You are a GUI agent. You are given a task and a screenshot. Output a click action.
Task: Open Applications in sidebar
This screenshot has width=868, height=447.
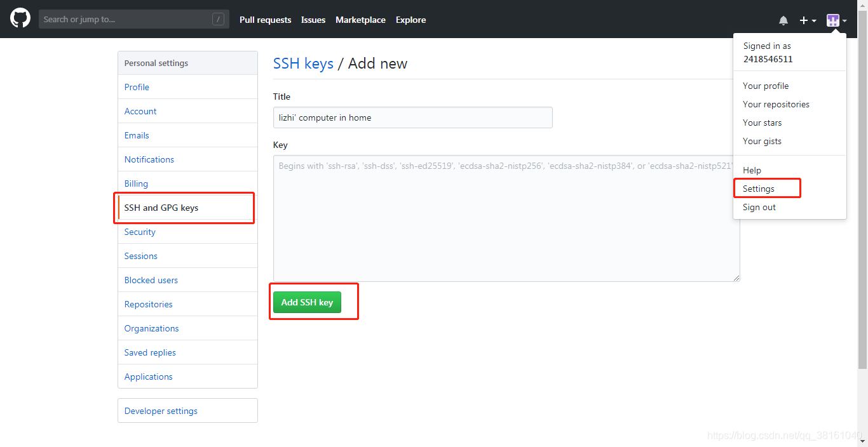(x=187, y=377)
